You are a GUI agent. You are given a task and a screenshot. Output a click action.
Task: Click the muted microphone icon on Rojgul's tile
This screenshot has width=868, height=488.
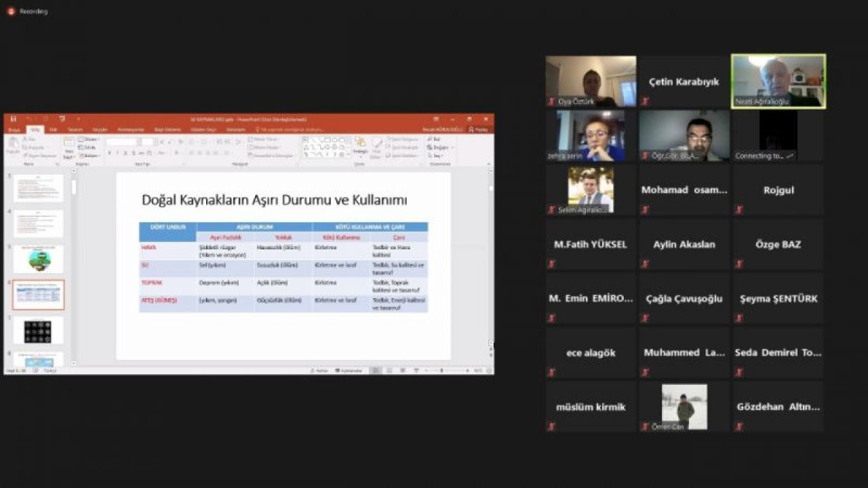click(x=739, y=209)
